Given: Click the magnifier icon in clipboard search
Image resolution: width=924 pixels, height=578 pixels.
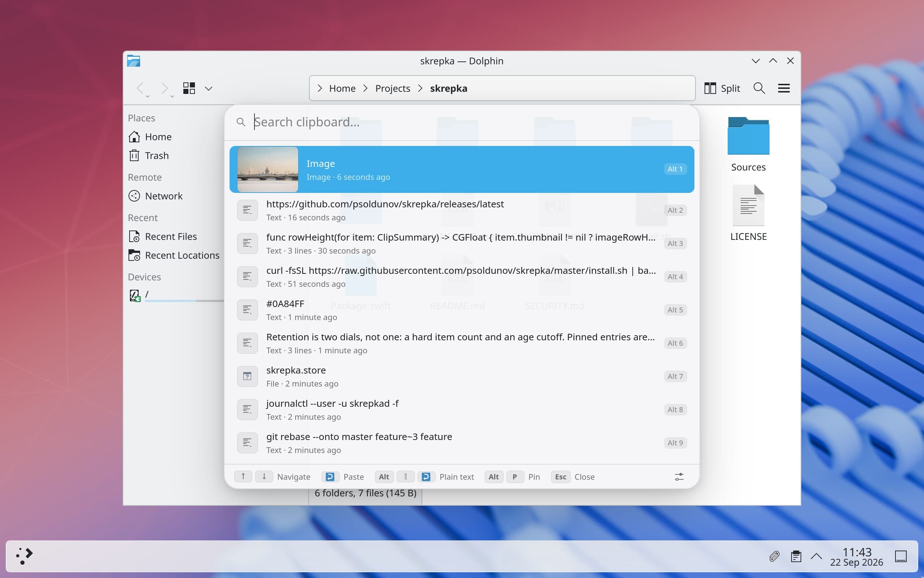Looking at the screenshot, I should point(240,122).
